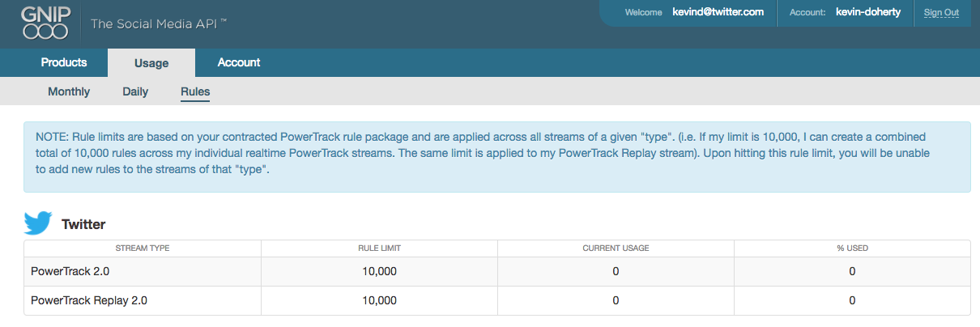Click the CURRENT USAGE column header
Image resolution: width=980 pixels, height=327 pixels.
point(616,248)
